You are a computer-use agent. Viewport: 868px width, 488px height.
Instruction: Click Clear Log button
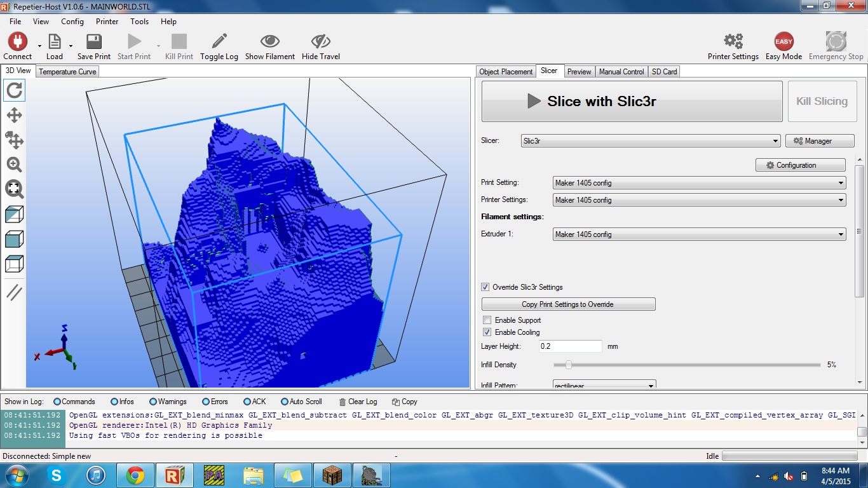click(x=358, y=402)
